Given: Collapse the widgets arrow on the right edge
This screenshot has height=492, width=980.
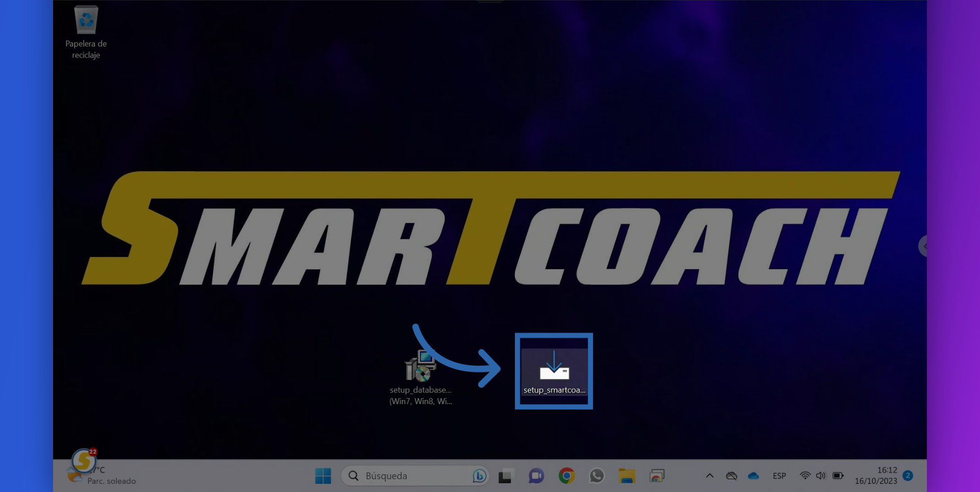Looking at the screenshot, I should pyautogui.click(x=924, y=246).
